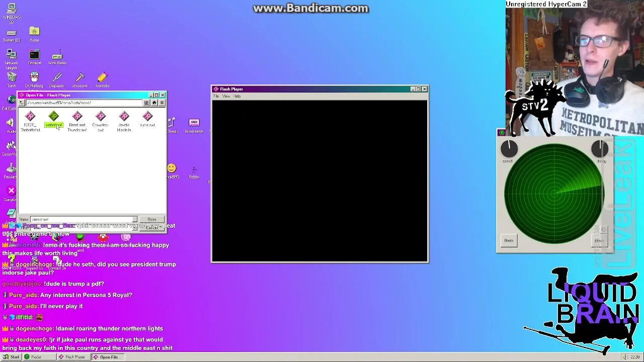This screenshot has width=644, height=362.
Task: Click the green radar display
Action: coord(554,194)
